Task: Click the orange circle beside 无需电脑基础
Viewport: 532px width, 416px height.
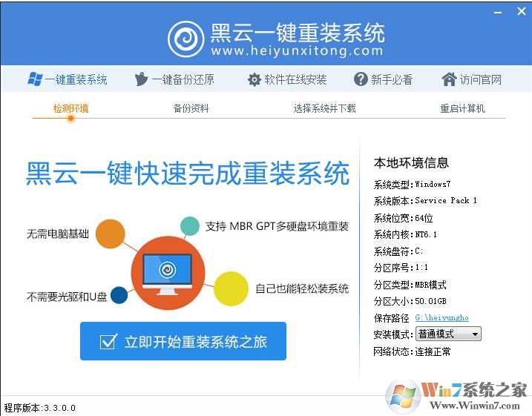Action: (110, 234)
